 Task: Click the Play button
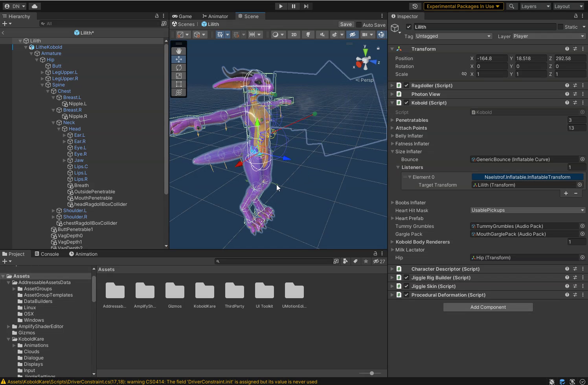point(281,6)
